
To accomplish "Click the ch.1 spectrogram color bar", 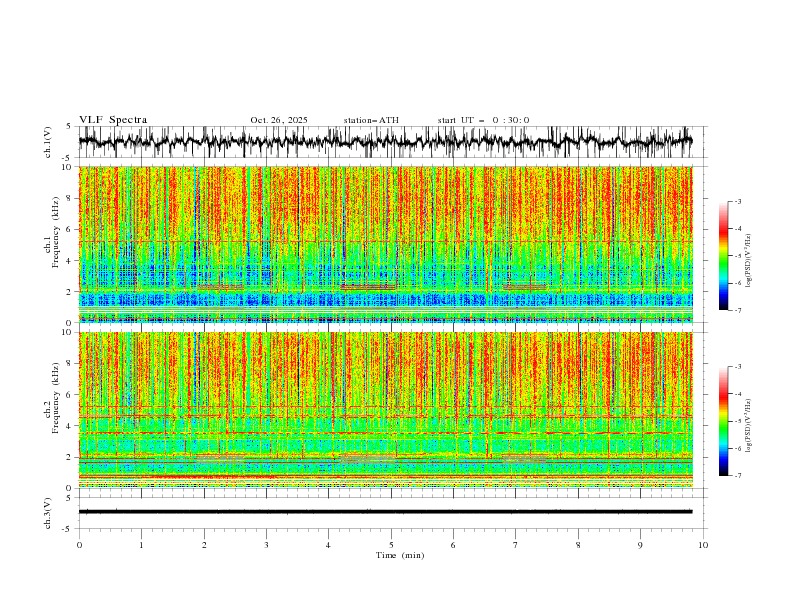I will [x=724, y=256].
